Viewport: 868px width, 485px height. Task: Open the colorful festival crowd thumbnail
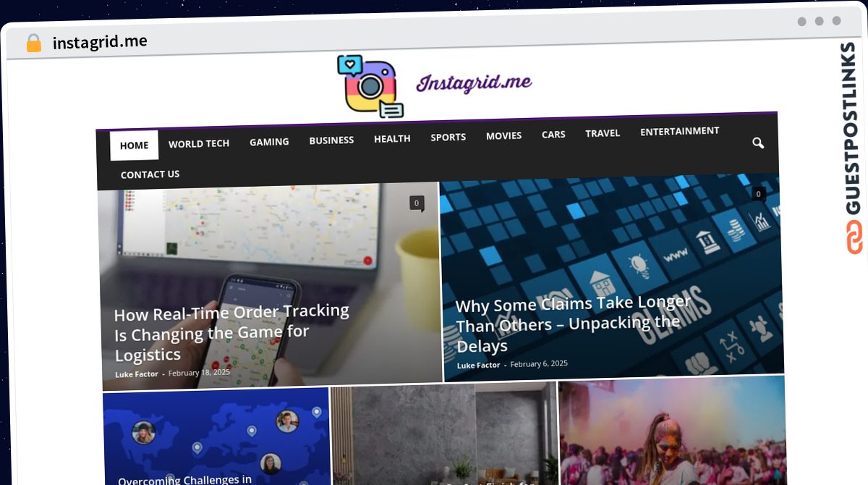(672, 430)
